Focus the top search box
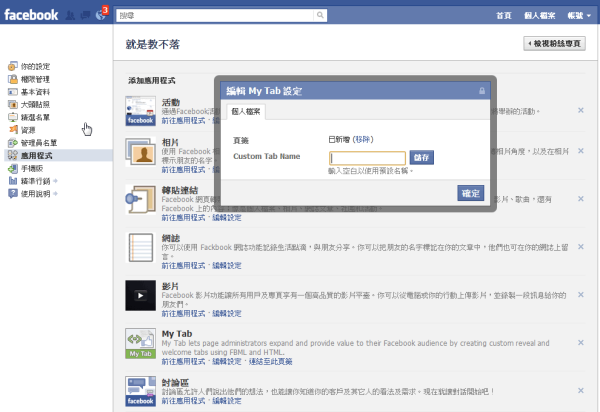 coord(215,15)
